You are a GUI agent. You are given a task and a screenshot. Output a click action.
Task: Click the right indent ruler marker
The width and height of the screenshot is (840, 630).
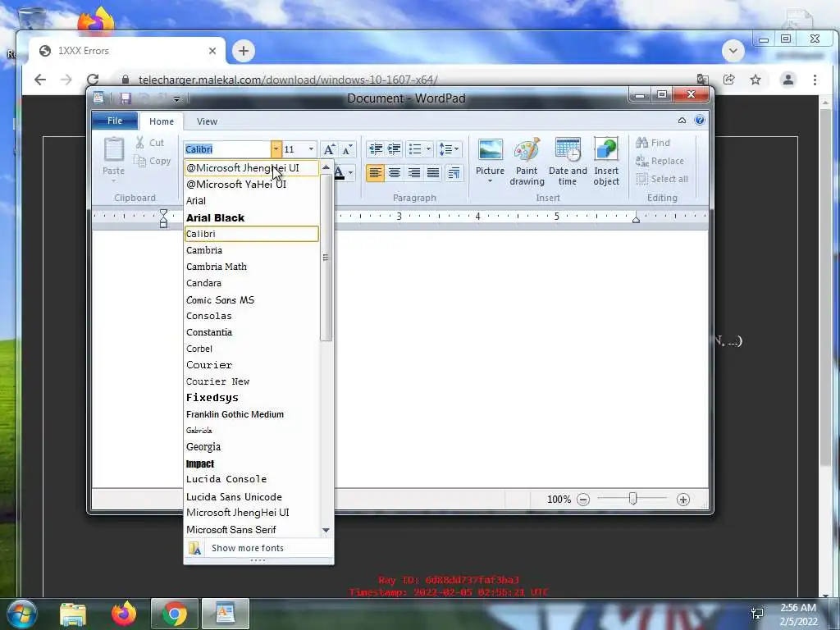[636, 218]
